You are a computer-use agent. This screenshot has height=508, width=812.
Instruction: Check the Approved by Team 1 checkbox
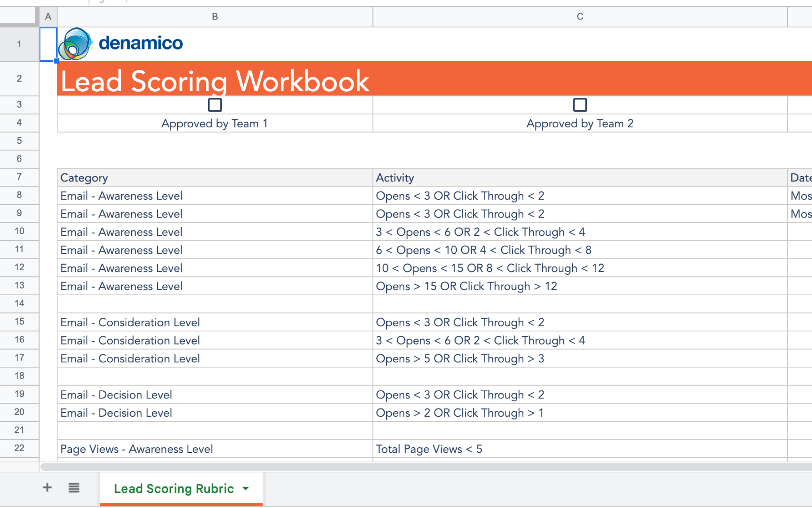click(214, 104)
